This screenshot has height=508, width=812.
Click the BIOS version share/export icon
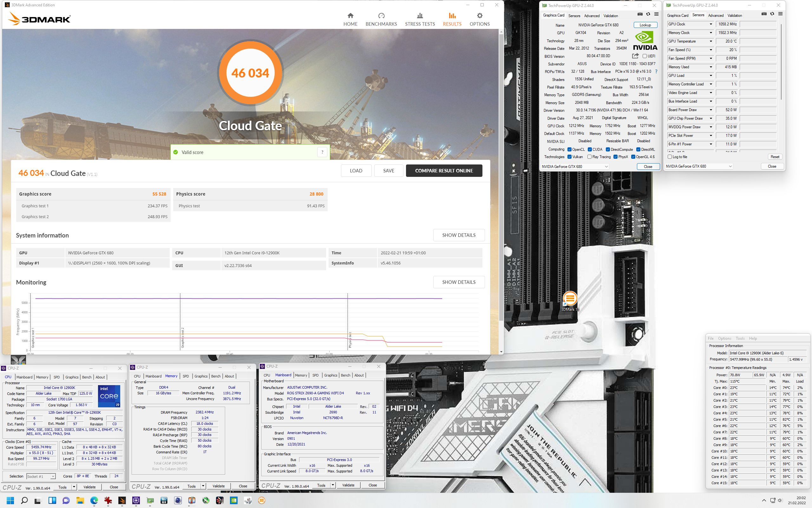[635, 56]
